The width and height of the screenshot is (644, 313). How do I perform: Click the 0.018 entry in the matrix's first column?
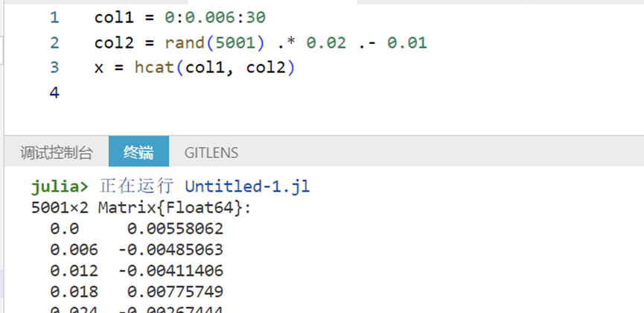[74, 291]
